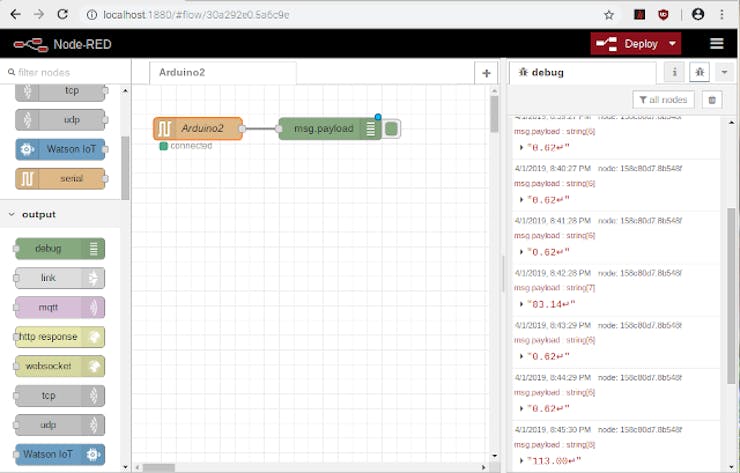740x473 pixels.
Task: Click the browser forward arrow
Action: [x=39, y=15]
